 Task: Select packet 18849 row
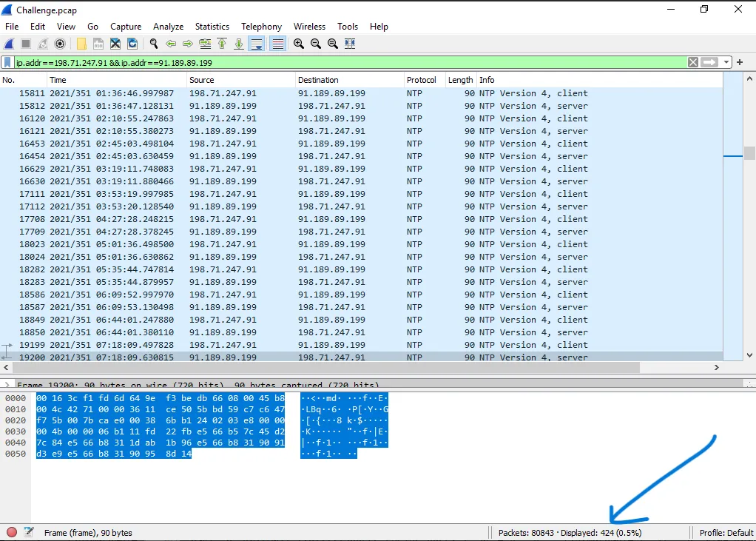361,320
